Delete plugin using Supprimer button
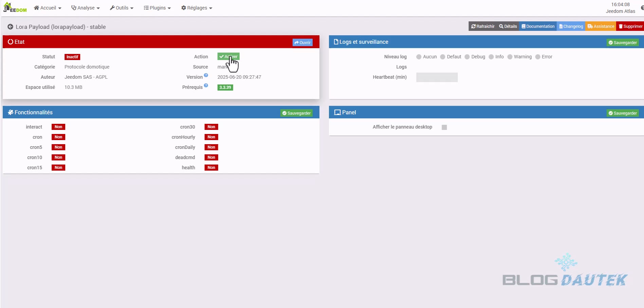The image size is (644, 308). pyautogui.click(x=630, y=26)
